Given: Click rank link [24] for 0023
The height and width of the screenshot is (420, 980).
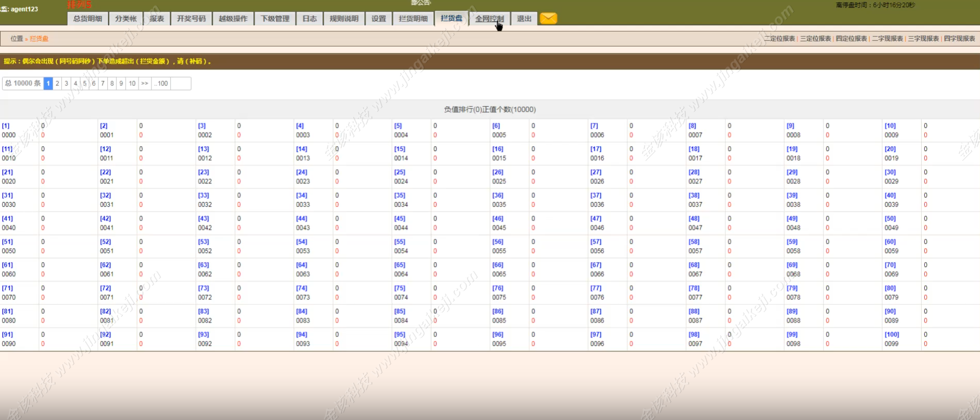Looking at the screenshot, I should click(x=301, y=172).
